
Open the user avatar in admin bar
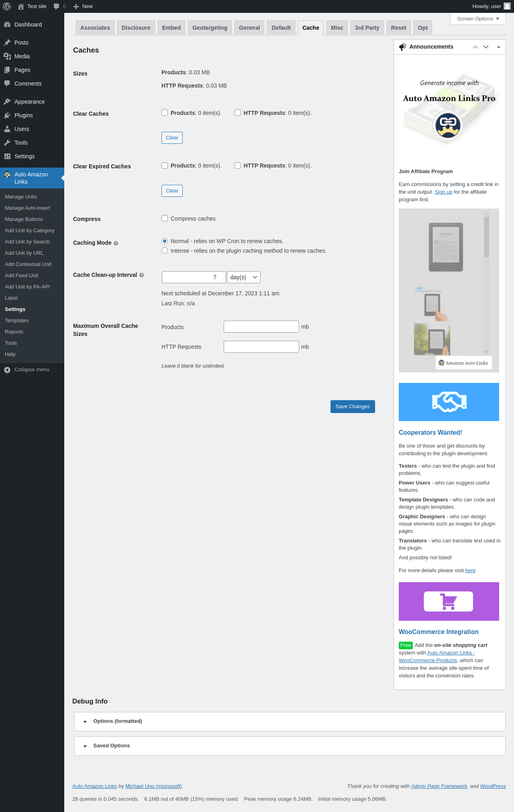[507, 6]
